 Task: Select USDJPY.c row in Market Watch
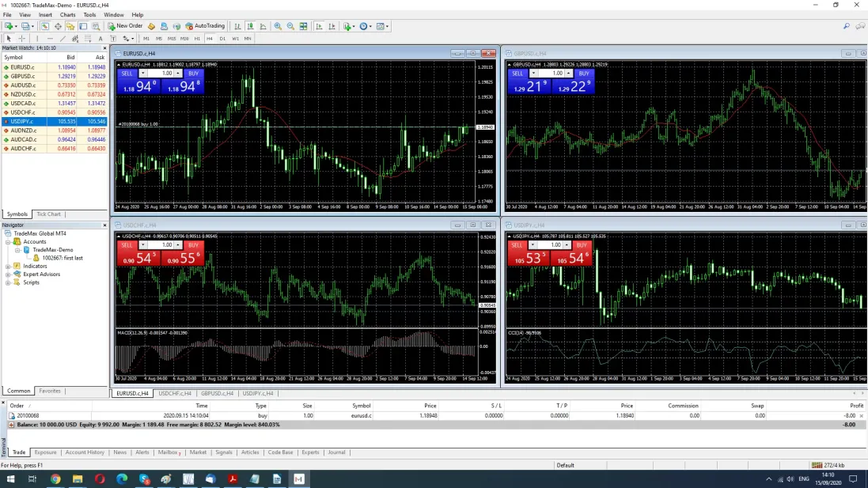[54, 121]
